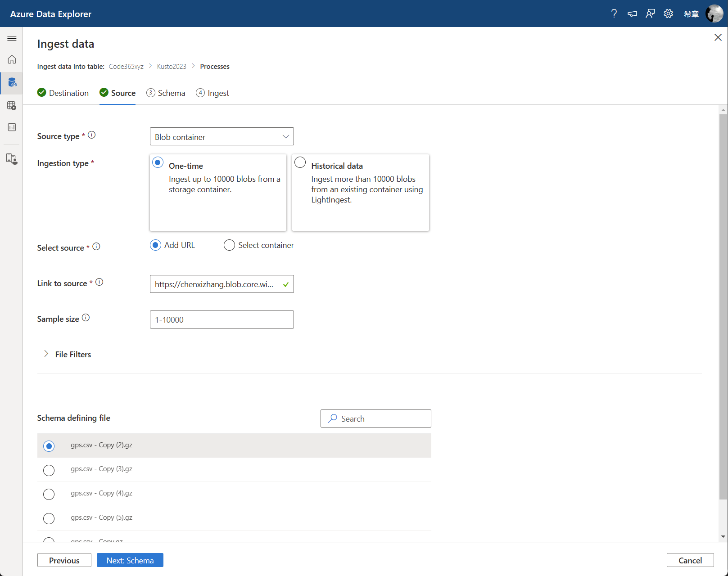Go to Home in sidebar
This screenshot has height=576, width=728.
tap(12, 59)
